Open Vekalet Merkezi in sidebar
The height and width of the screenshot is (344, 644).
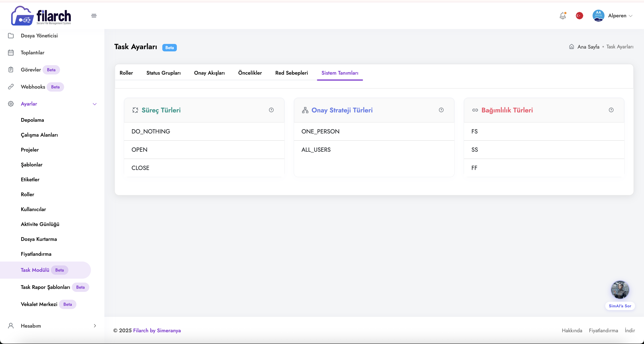(x=39, y=304)
